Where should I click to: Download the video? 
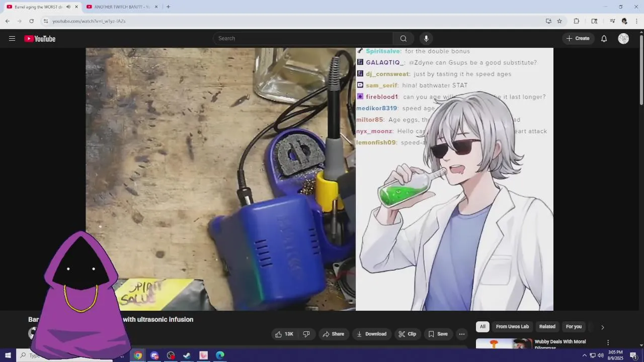pyautogui.click(x=371, y=334)
